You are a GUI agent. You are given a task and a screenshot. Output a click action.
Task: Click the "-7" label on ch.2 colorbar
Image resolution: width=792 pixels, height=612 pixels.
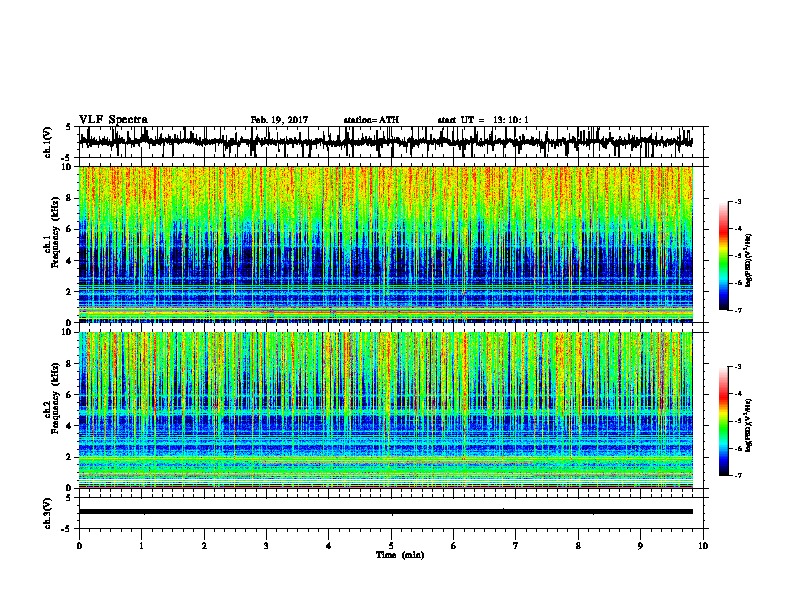738,476
